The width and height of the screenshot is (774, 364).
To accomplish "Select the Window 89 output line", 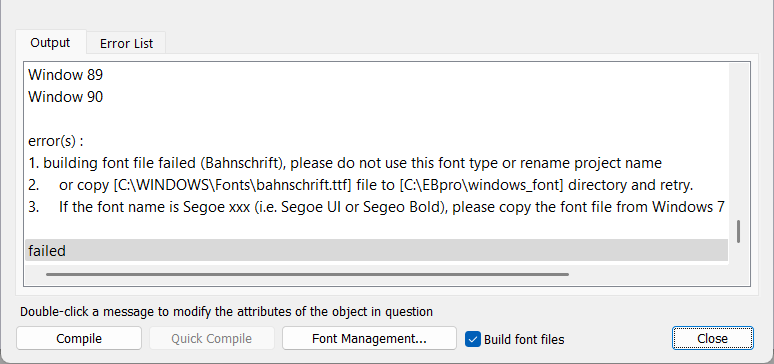I will click(377, 75).
